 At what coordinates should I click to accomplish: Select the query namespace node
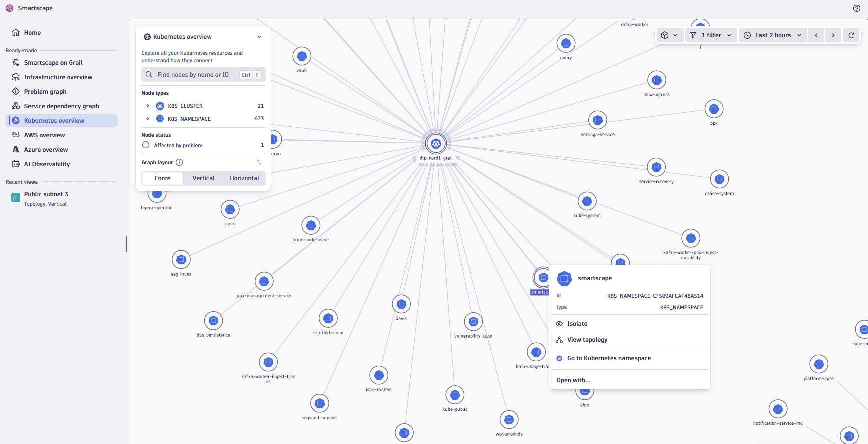click(566, 44)
